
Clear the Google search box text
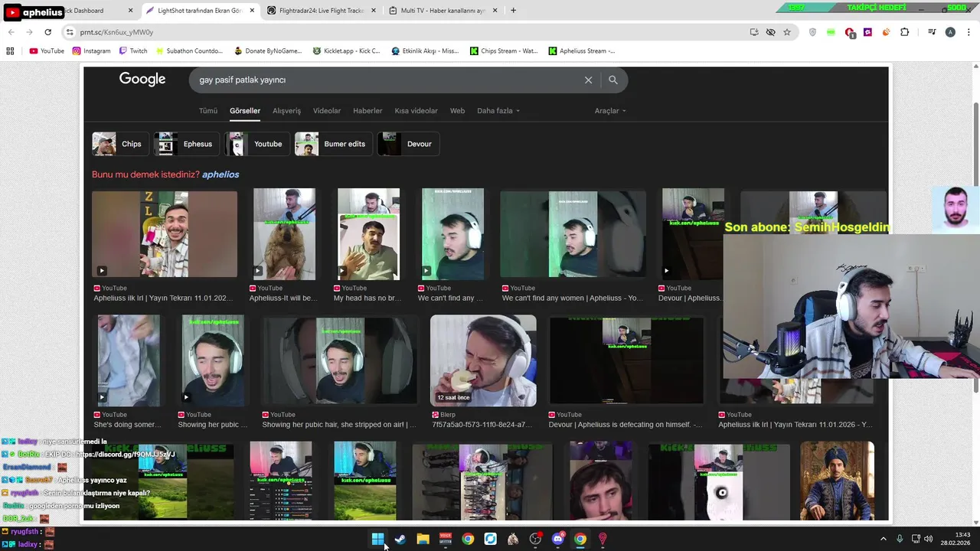[588, 80]
